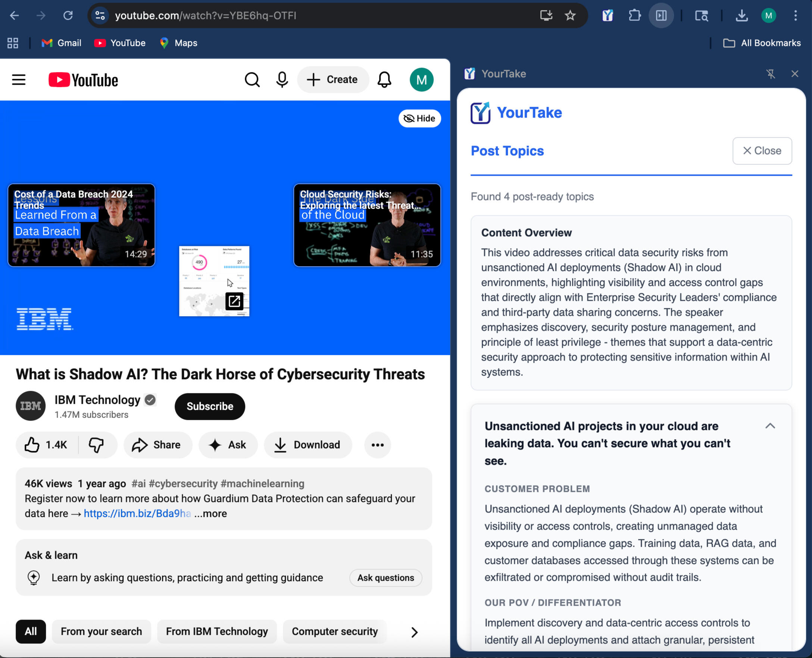The width and height of the screenshot is (812, 658).
Task: Open the YouTube hamburger guide menu
Action: tap(19, 79)
